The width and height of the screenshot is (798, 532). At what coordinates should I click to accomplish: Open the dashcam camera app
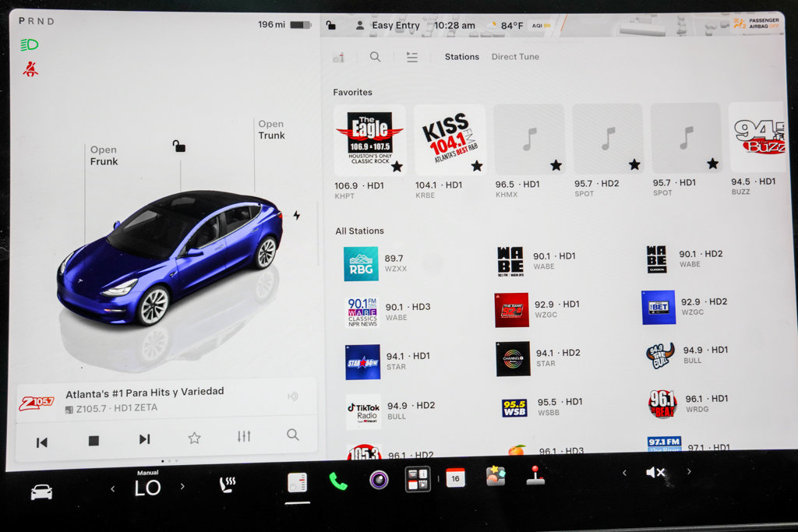(x=379, y=480)
